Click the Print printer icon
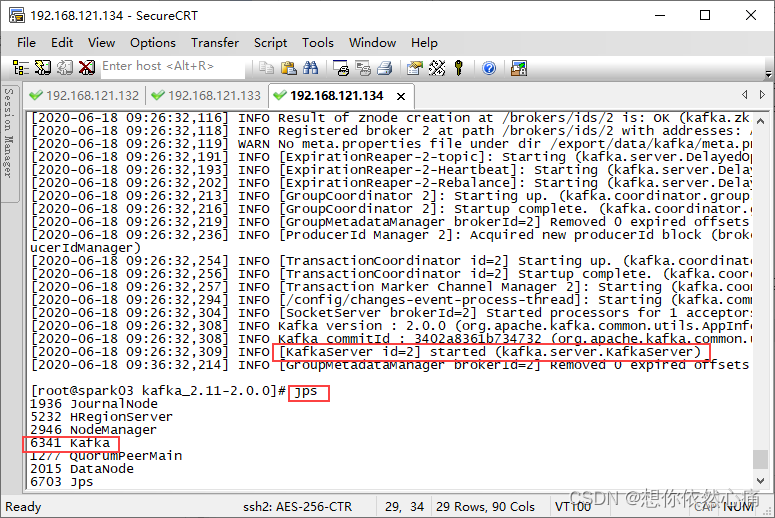 coord(385,68)
